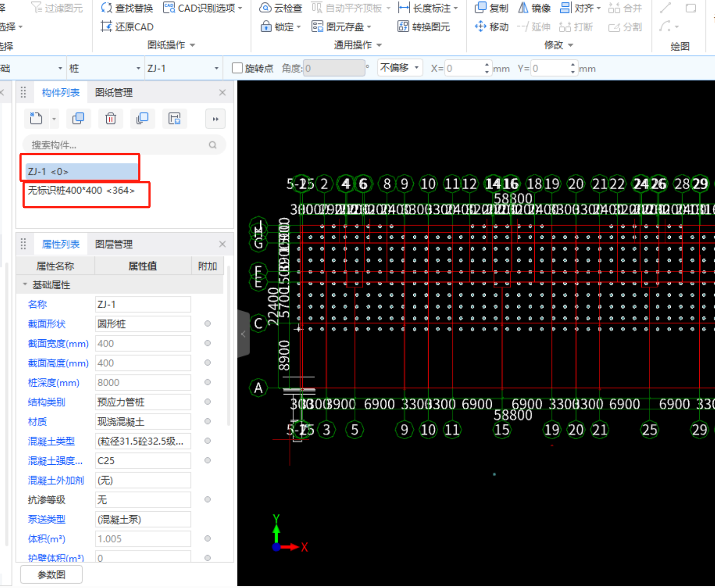Toggle the 材质 additional option circle
This screenshot has width=715, height=588.
(208, 421)
